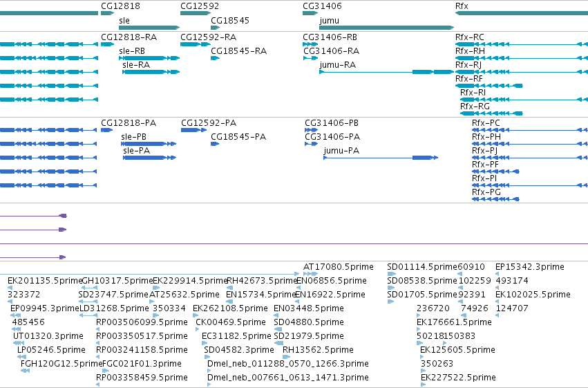This screenshot has width=588, height=388.
Task: Open EST EN06856.5prime
Action: pos(332,281)
